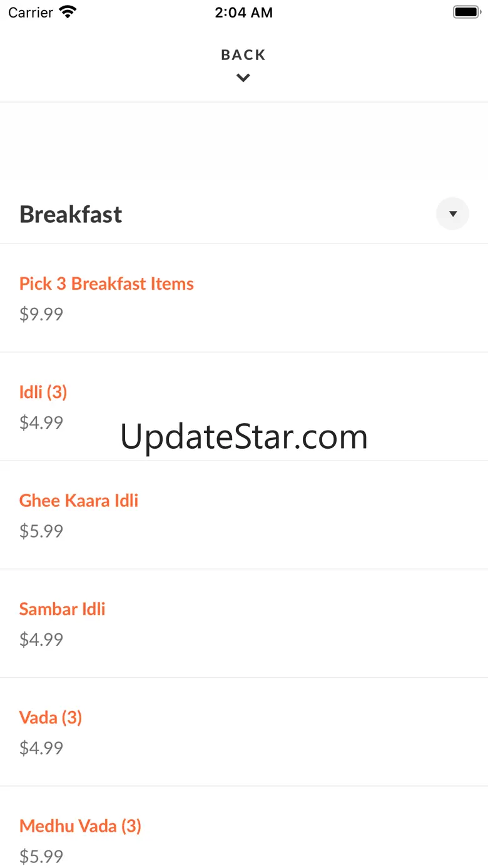Click the $4.99 price under Vada (3)
The width and height of the screenshot is (488, 868).
[x=41, y=748]
